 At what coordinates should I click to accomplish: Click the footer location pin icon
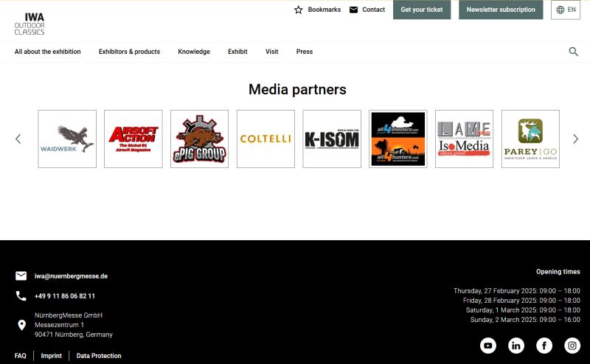pyautogui.click(x=22, y=325)
